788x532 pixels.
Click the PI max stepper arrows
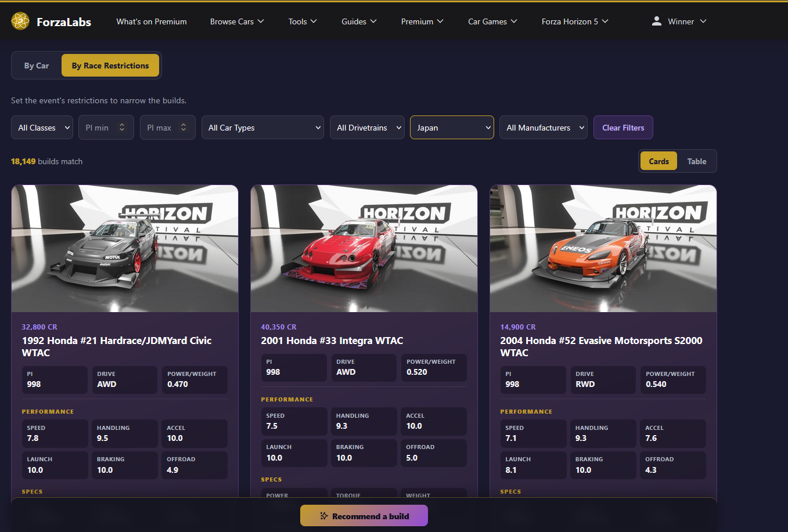click(x=183, y=127)
